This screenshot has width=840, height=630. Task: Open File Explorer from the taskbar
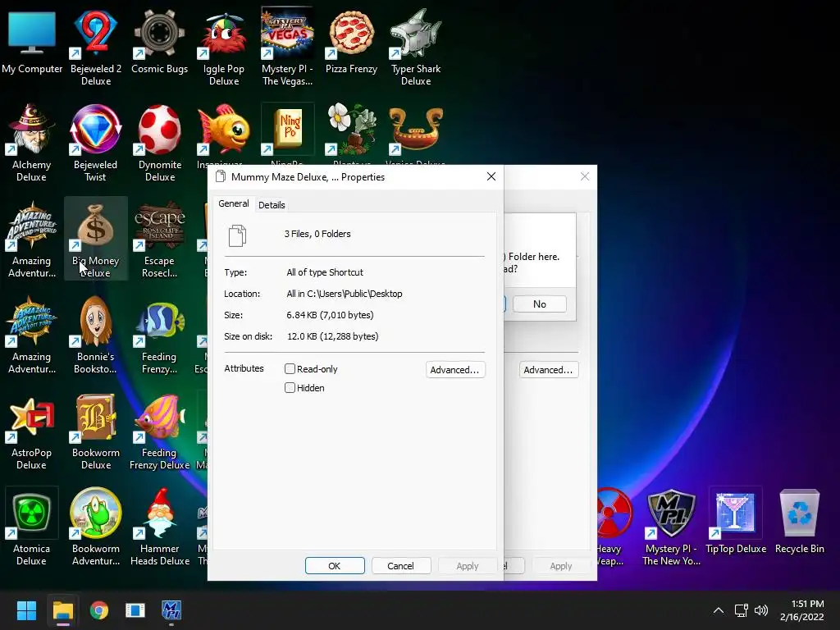click(x=62, y=610)
